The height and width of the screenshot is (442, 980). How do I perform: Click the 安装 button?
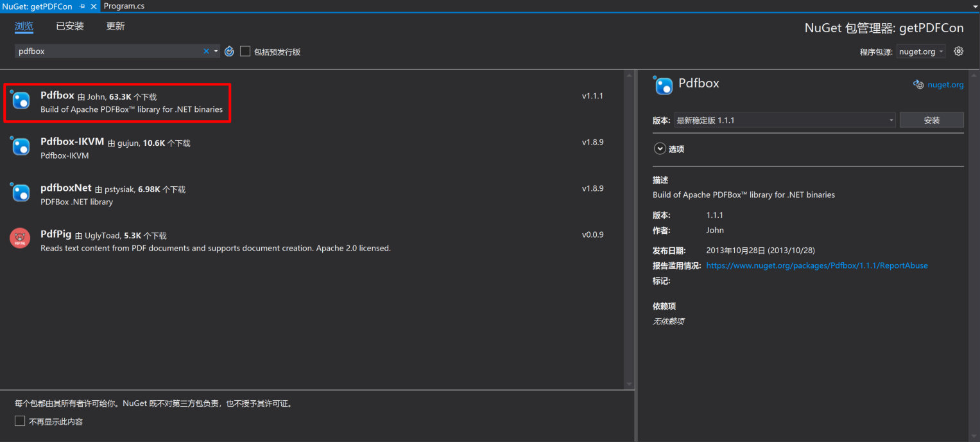[x=931, y=120]
